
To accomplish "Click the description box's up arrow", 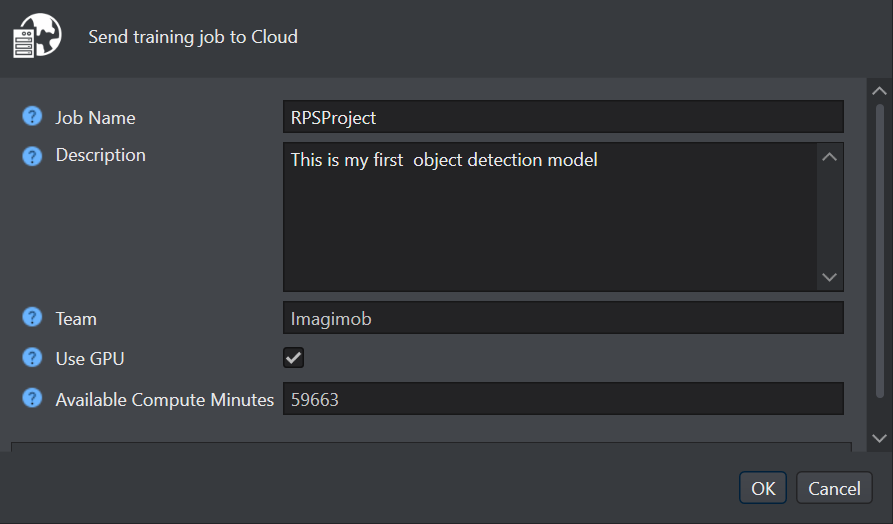I will (829, 157).
